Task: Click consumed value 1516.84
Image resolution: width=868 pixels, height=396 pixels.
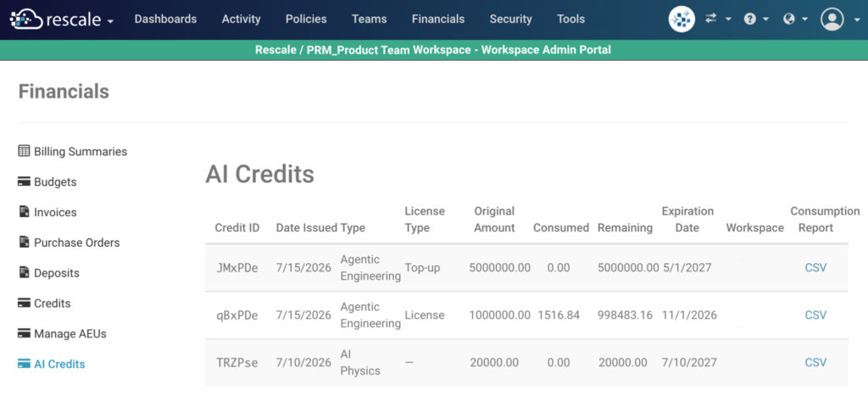Action: (559, 315)
